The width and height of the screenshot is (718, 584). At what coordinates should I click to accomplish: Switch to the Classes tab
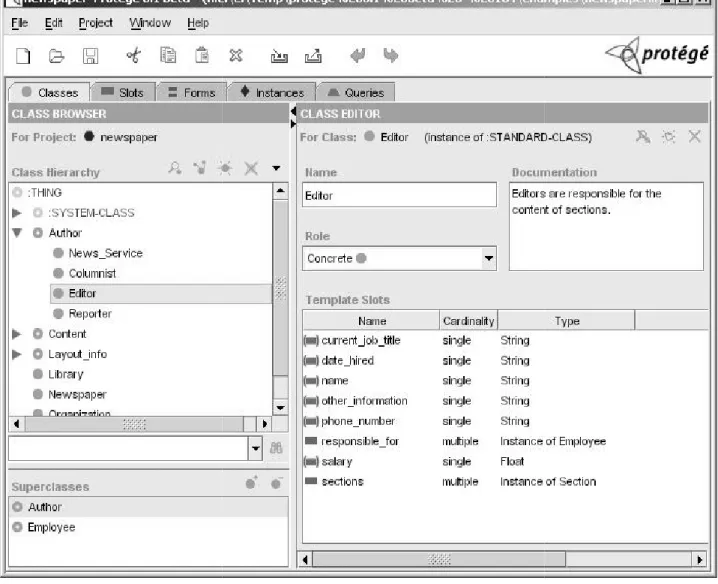[x=49, y=93]
